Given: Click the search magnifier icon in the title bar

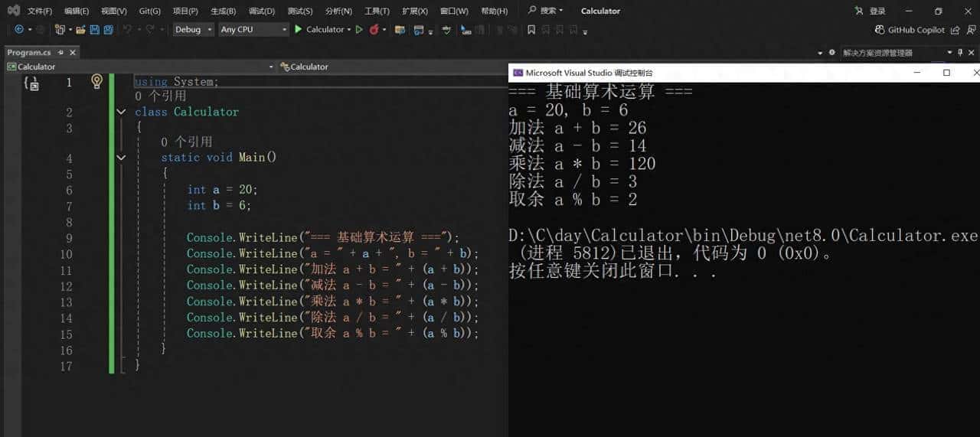Looking at the screenshot, I should (532, 11).
